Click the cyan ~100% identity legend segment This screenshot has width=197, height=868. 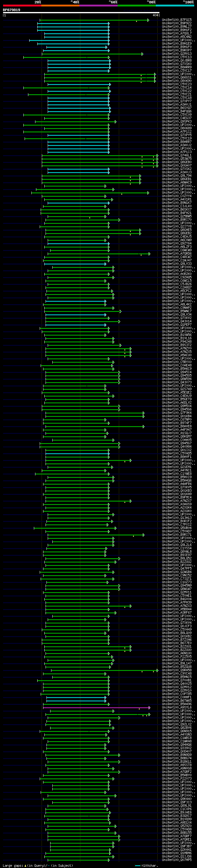coord(175,6)
